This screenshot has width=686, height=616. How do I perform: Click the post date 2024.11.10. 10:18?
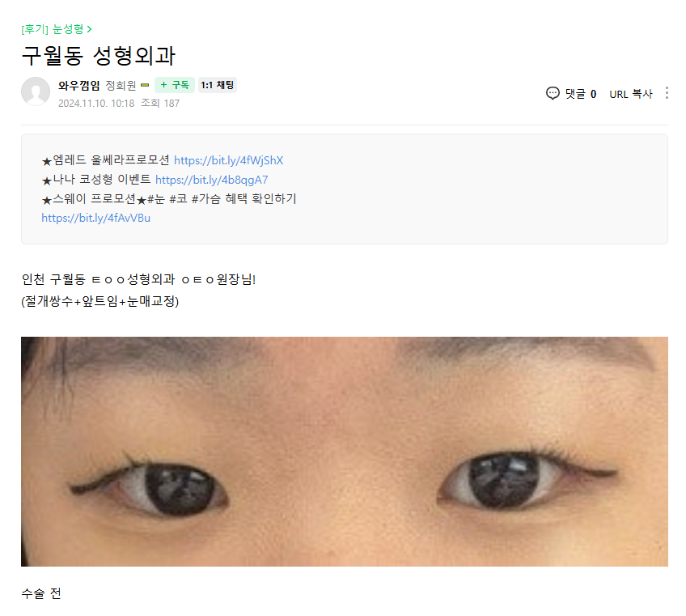click(x=96, y=104)
